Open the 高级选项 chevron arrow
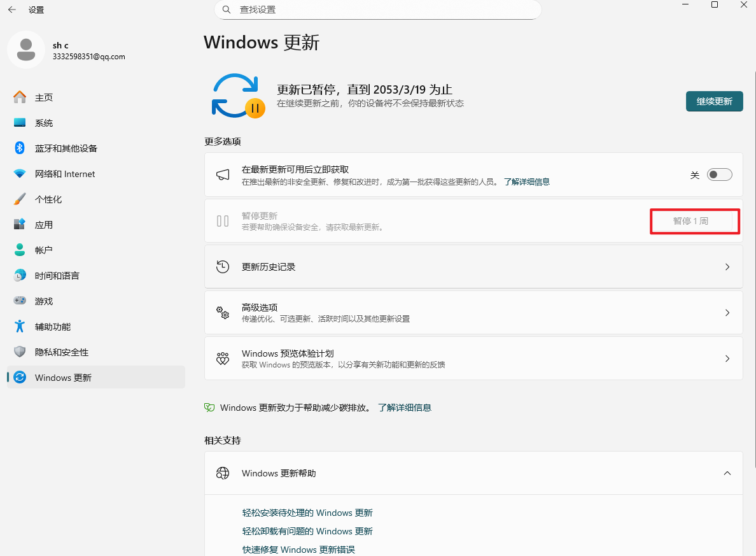 [727, 313]
